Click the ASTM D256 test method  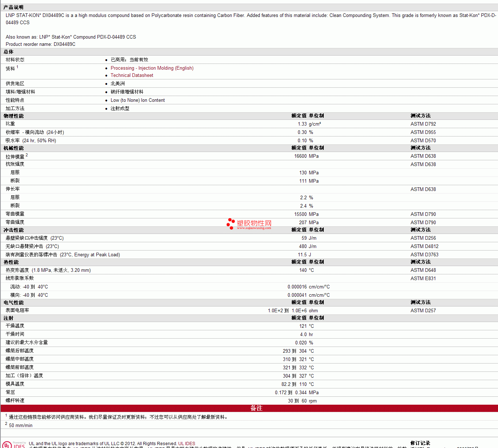click(x=423, y=238)
